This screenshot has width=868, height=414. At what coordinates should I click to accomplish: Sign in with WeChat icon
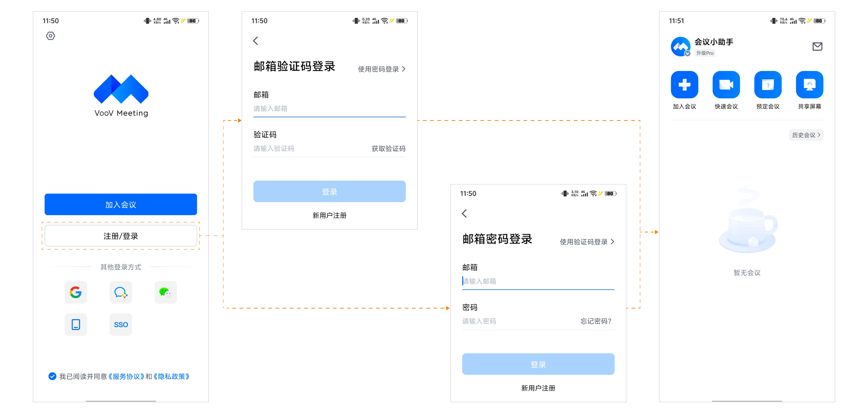click(166, 292)
